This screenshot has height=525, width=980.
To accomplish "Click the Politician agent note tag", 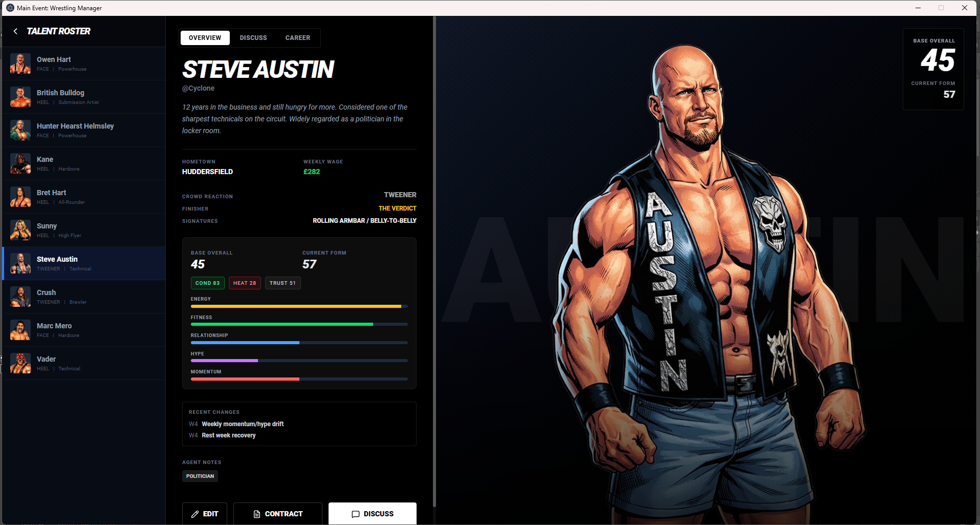I will (200, 476).
